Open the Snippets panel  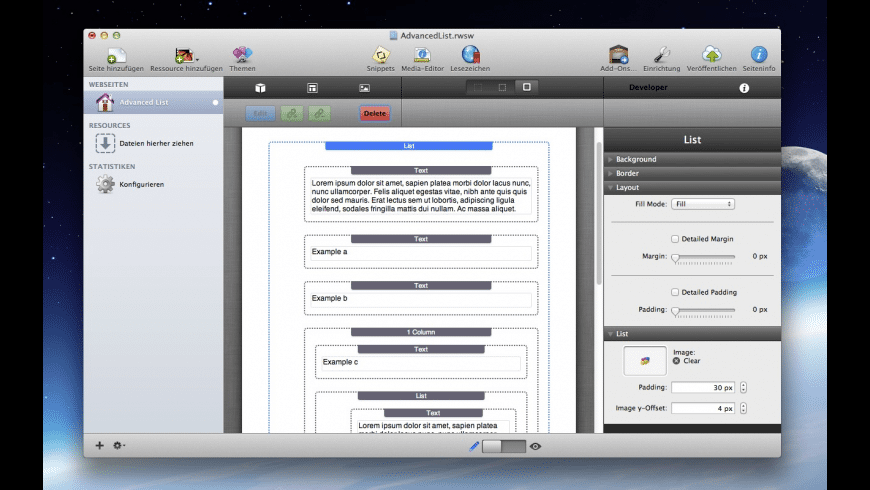381,55
